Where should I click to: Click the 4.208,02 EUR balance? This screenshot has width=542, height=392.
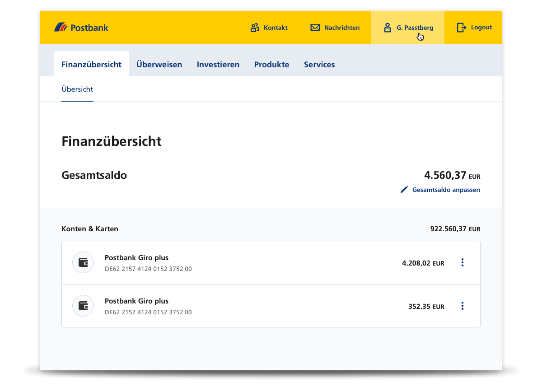pyautogui.click(x=423, y=263)
